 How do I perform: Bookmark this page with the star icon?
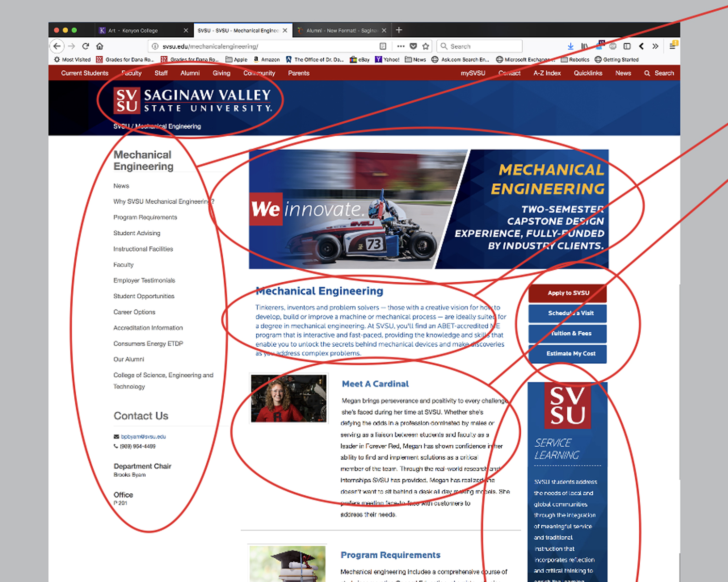click(426, 46)
